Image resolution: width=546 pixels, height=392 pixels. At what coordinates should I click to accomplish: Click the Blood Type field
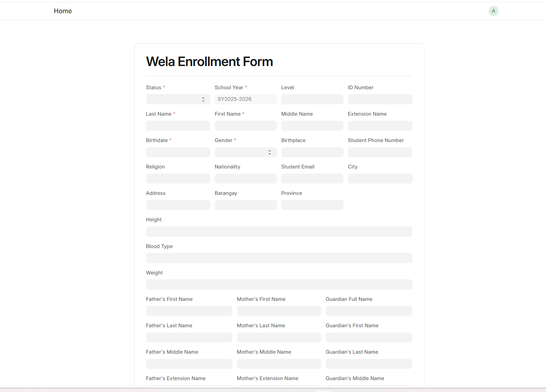tap(279, 258)
